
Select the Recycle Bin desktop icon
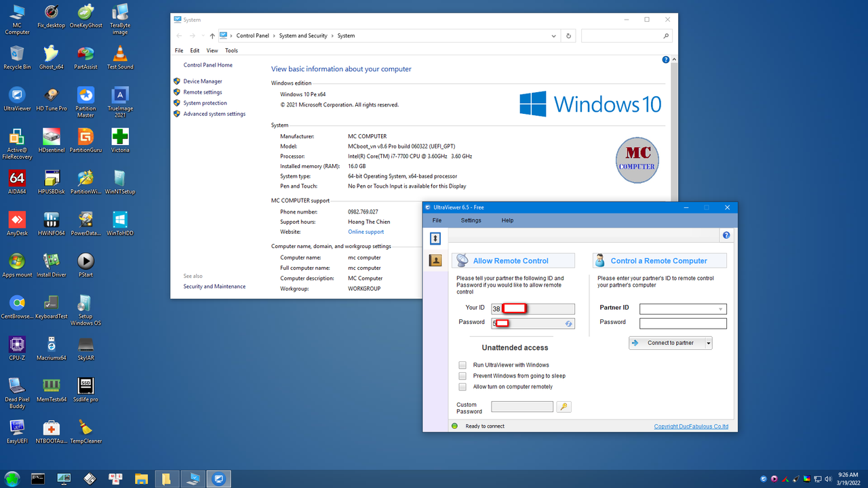pos(17,58)
